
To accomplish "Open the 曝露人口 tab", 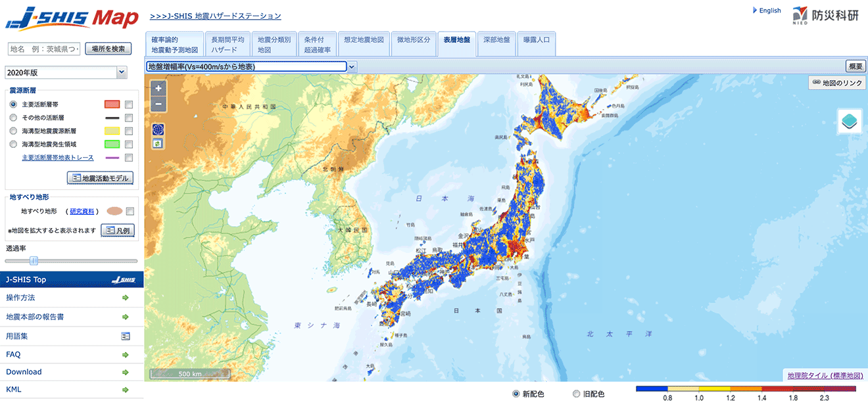I will [537, 44].
